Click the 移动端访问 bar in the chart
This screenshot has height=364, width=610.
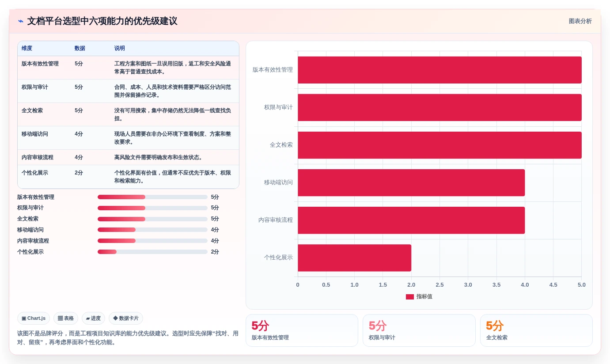tap(411, 182)
